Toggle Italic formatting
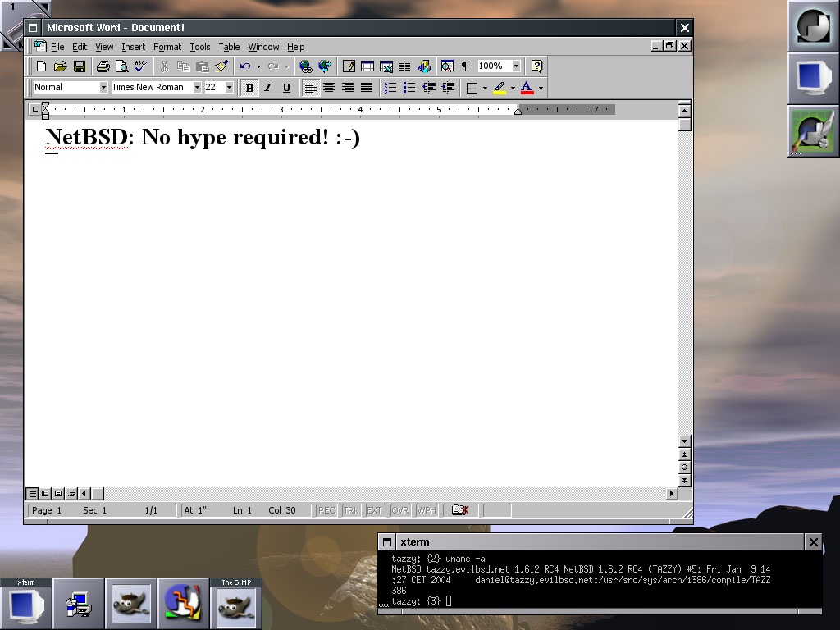The image size is (840, 630). (268, 87)
